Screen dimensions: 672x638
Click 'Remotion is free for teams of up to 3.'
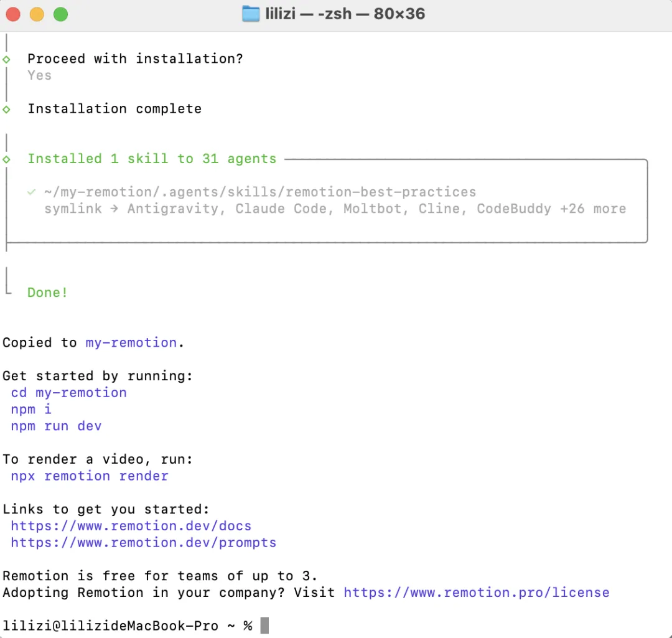(160, 576)
